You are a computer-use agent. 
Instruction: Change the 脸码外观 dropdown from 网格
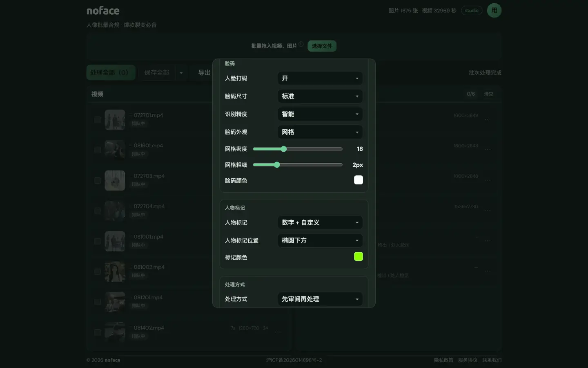pos(320,132)
